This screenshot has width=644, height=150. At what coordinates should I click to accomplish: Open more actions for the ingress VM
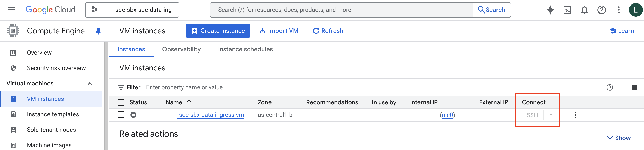click(x=575, y=115)
